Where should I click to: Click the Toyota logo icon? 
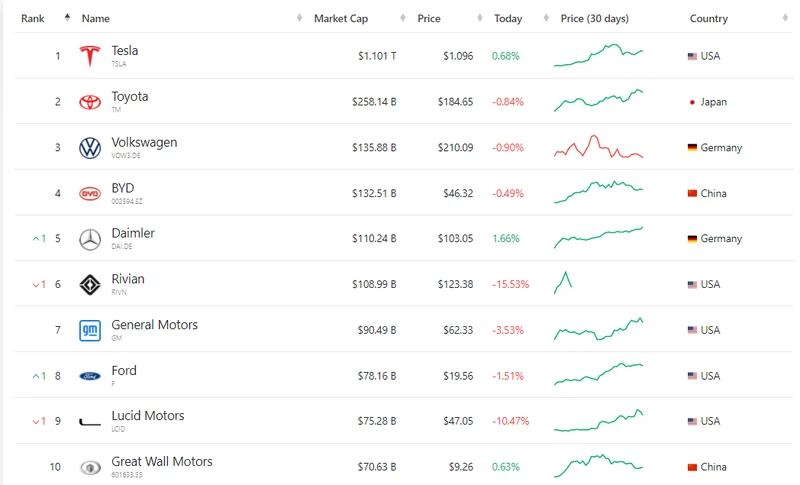click(90, 102)
